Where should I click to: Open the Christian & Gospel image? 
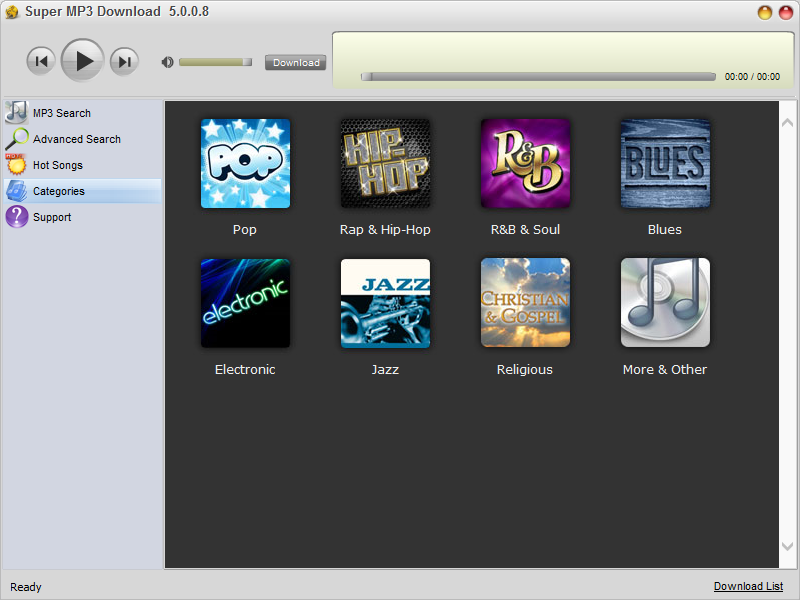click(x=525, y=303)
